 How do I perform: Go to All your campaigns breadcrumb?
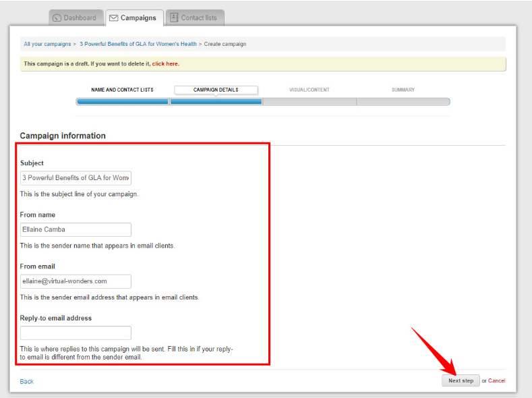[47, 44]
